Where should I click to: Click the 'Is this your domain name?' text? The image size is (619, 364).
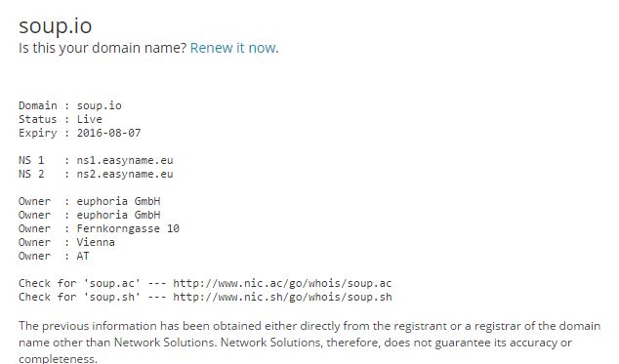pos(103,48)
